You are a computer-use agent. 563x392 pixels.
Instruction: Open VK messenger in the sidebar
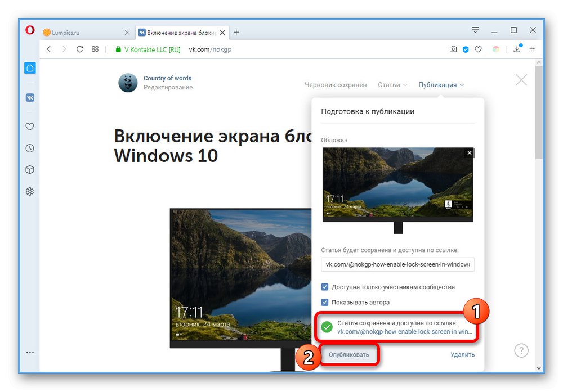(x=30, y=97)
